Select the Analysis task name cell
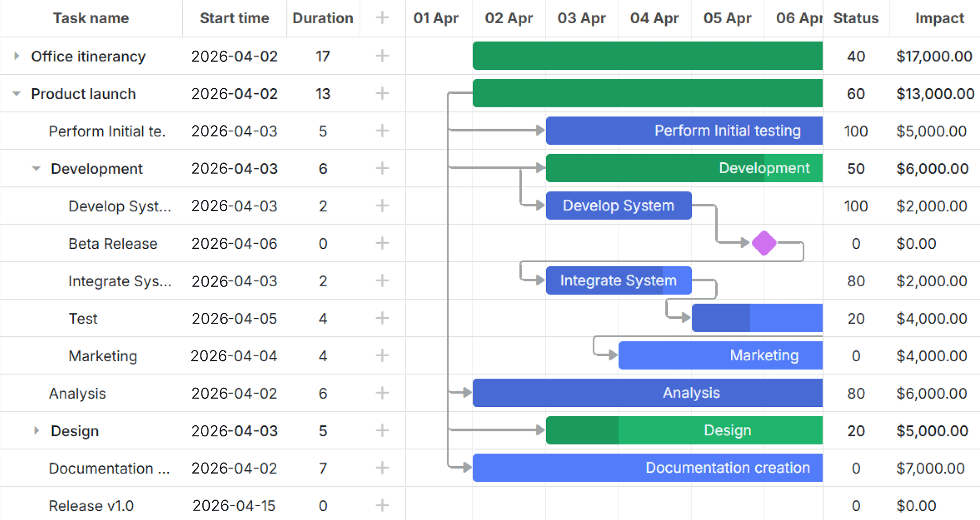 click(77, 393)
